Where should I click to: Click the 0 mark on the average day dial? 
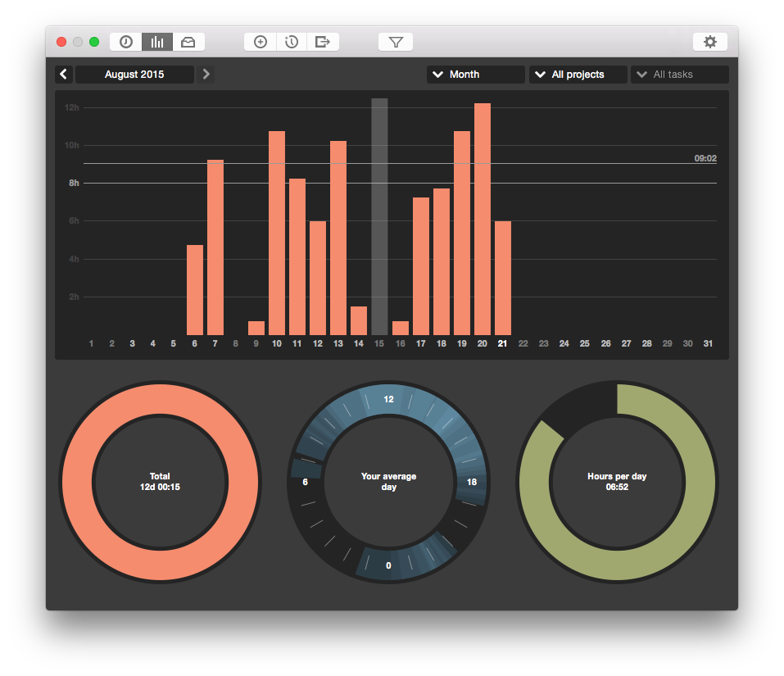(388, 565)
